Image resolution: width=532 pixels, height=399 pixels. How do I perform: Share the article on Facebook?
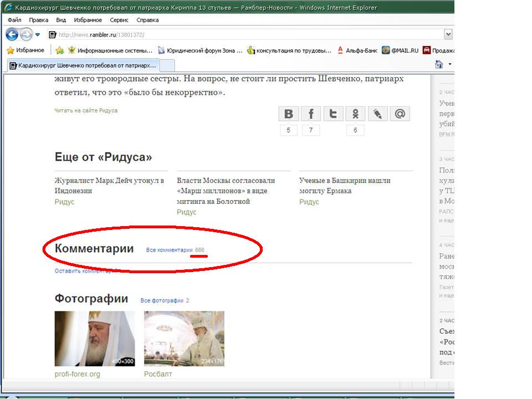click(x=311, y=114)
